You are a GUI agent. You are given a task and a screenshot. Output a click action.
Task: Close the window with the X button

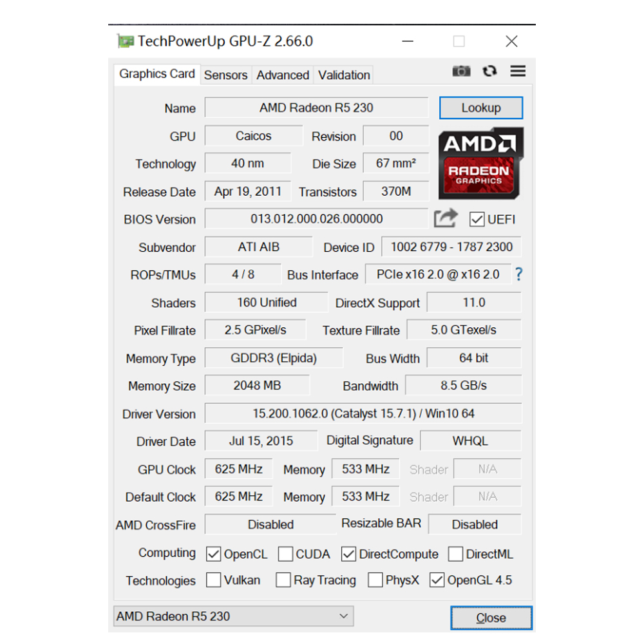pyautogui.click(x=511, y=41)
